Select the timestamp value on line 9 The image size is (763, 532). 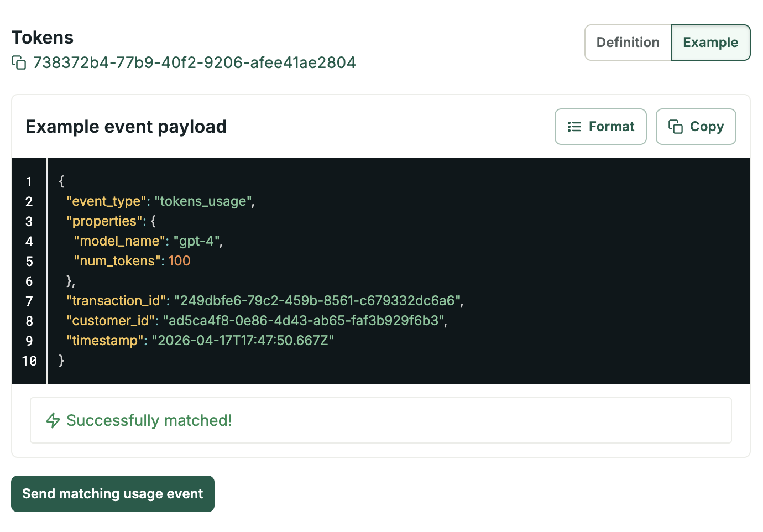(243, 341)
